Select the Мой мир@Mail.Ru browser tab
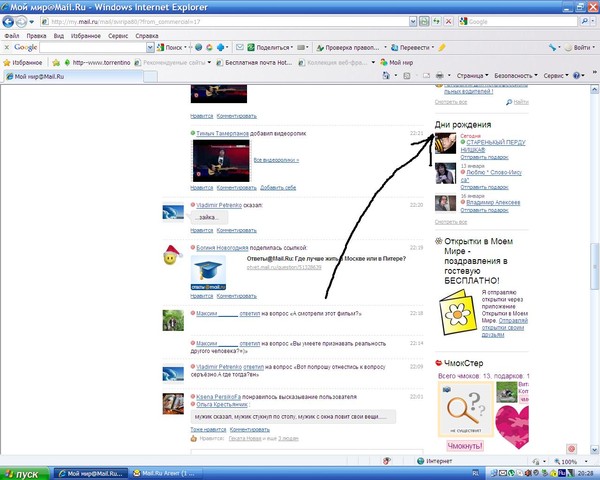The height and width of the screenshot is (480, 600). coord(73,77)
